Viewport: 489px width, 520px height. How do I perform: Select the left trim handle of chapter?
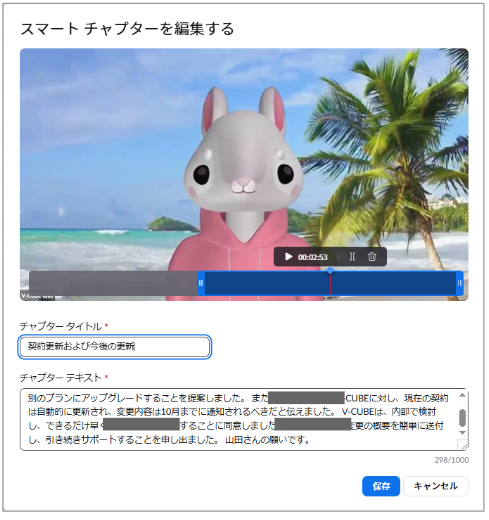pyautogui.click(x=201, y=283)
